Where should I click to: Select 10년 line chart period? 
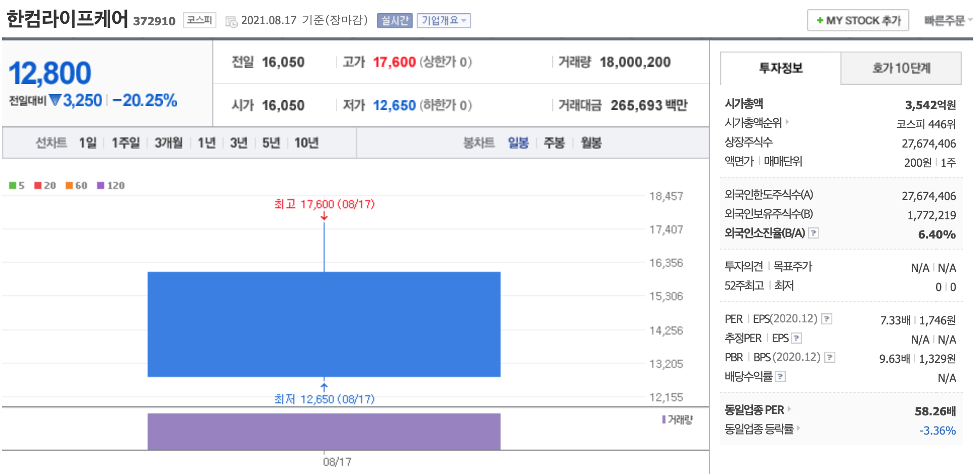[x=306, y=143]
